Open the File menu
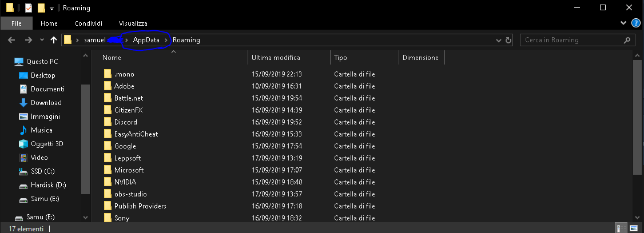 (17, 23)
